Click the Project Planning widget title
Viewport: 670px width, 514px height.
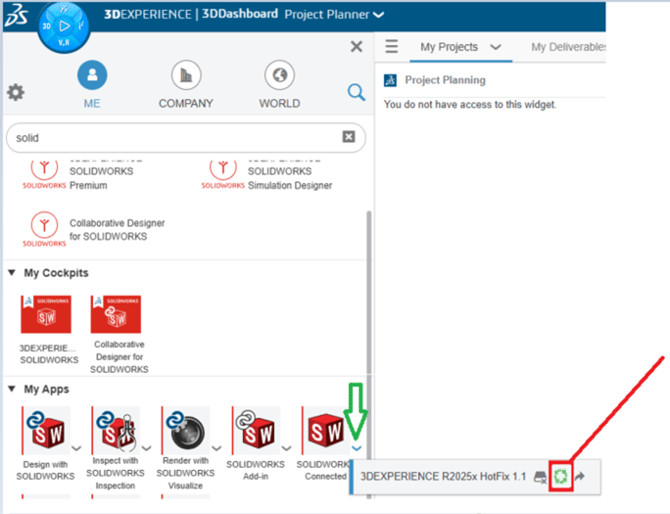coord(445,80)
